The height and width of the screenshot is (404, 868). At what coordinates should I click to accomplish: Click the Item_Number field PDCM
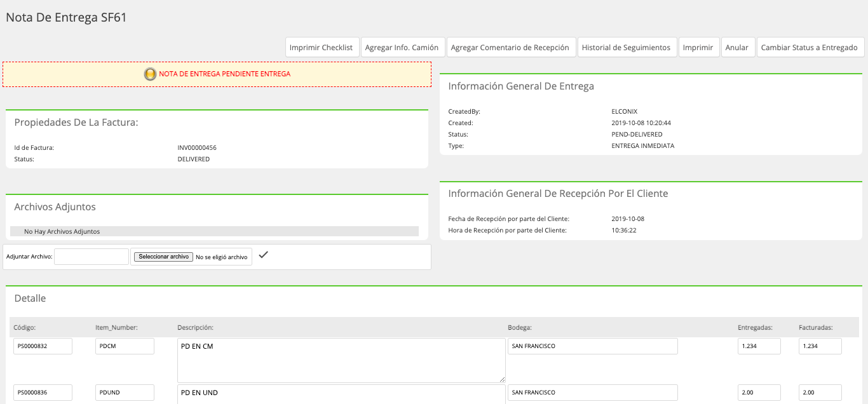tap(125, 346)
